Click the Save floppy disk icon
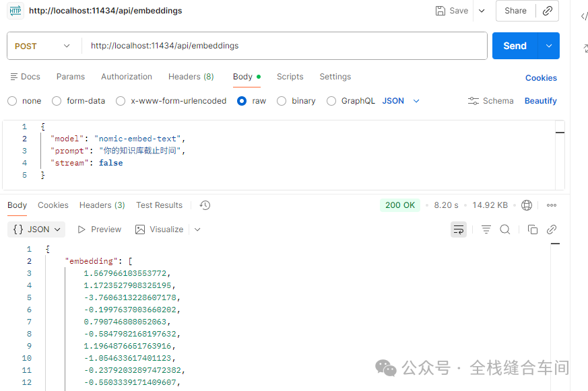The image size is (588, 391). click(x=440, y=11)
